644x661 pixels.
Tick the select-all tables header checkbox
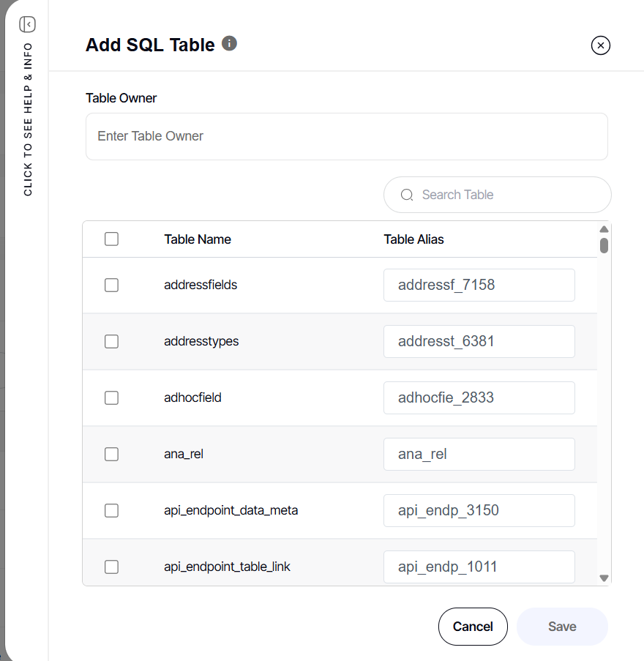111,239
